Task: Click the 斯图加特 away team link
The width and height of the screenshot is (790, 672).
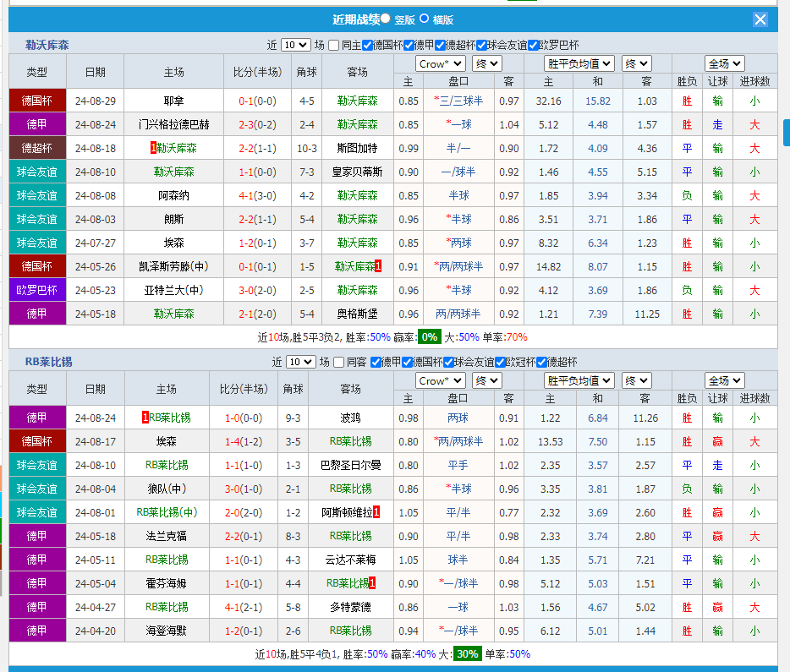Action: coord(357,148)
